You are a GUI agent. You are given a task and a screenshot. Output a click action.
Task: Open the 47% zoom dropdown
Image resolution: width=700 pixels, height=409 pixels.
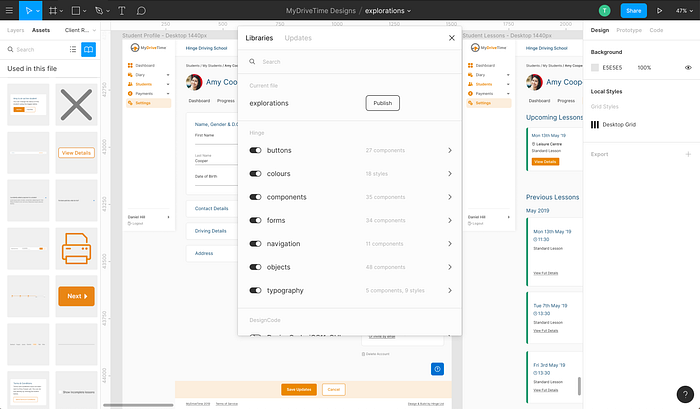(x=684, y=11)
